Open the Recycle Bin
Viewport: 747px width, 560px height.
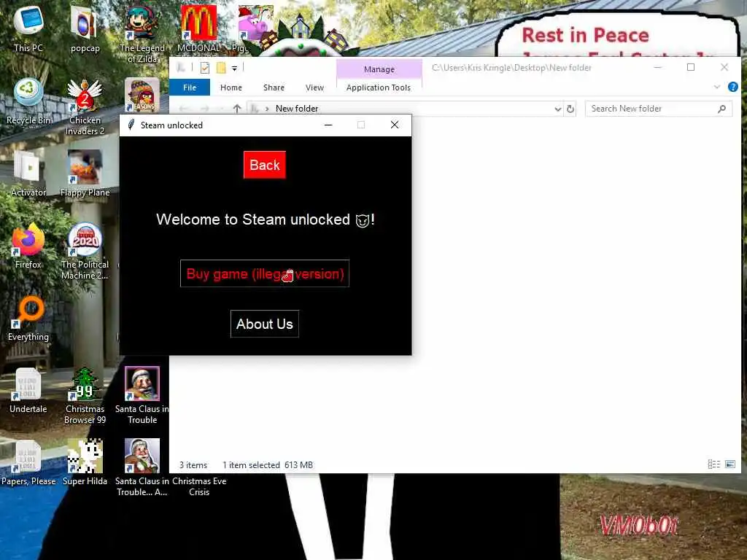pyautogui.click(x=28, y=101)
